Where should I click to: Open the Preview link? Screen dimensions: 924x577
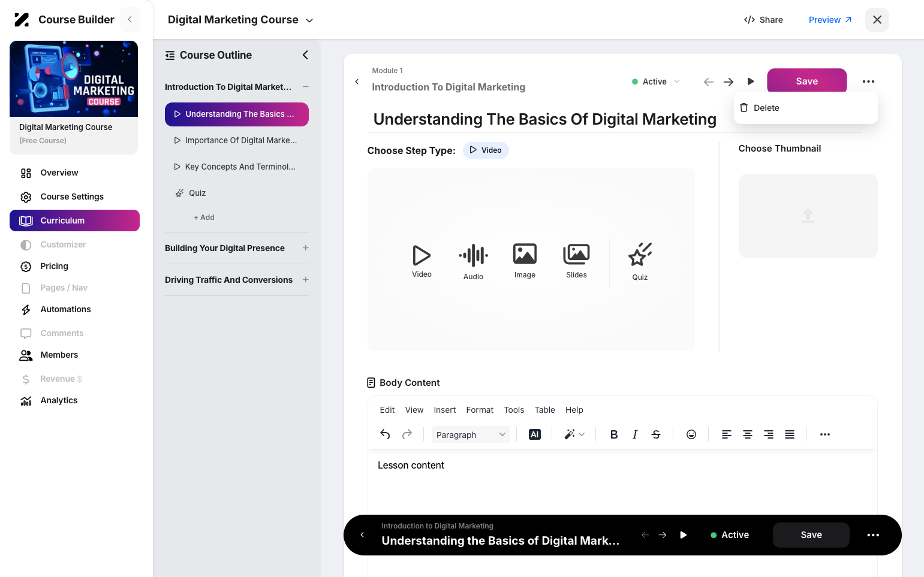(x=830, y=20)
